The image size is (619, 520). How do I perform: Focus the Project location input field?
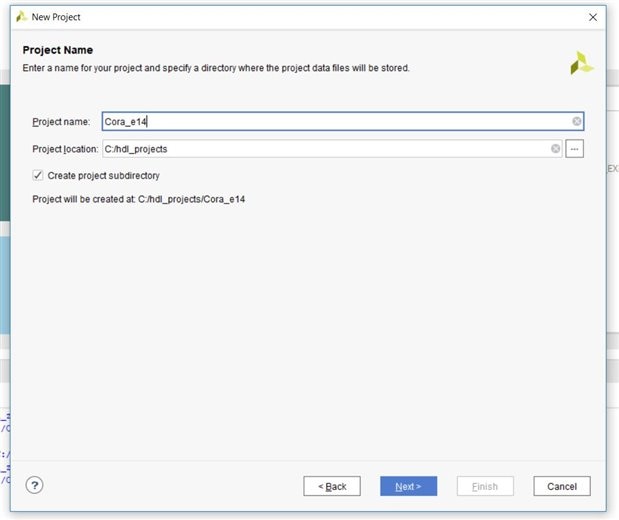coord(320,149)
